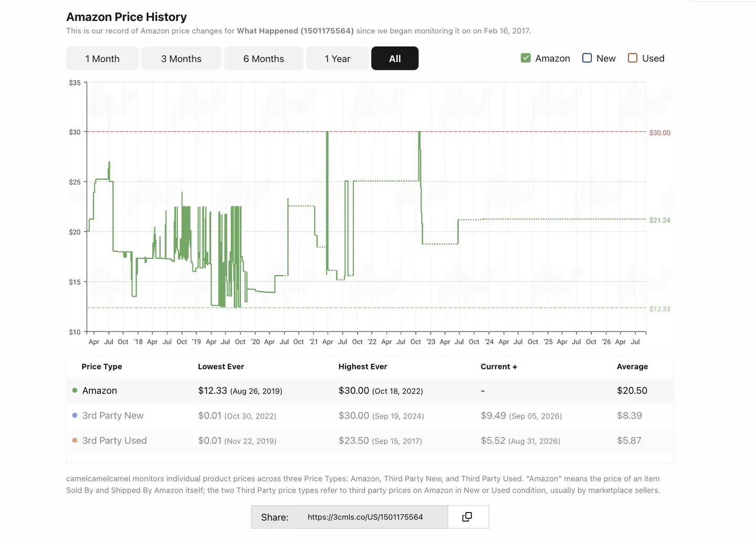Click the $12.33 lowest price line label

click(x=659, y=309)
